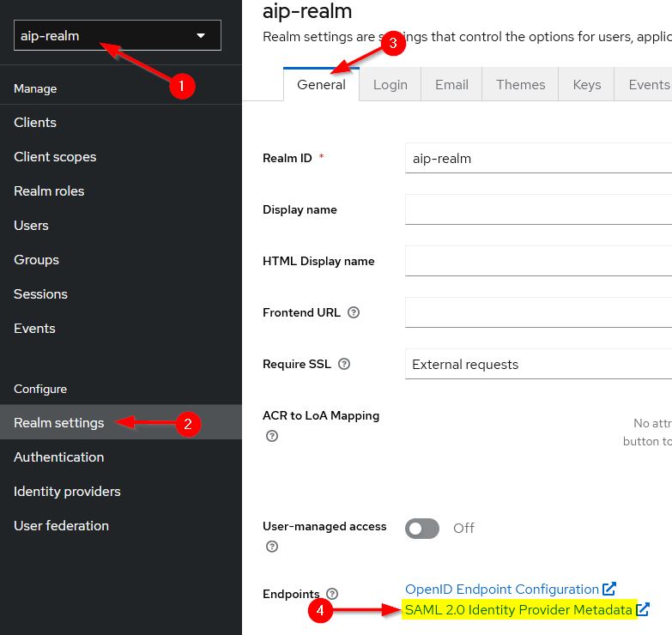
Task: Switch to the Email tab
Action: tap(451, 85)
